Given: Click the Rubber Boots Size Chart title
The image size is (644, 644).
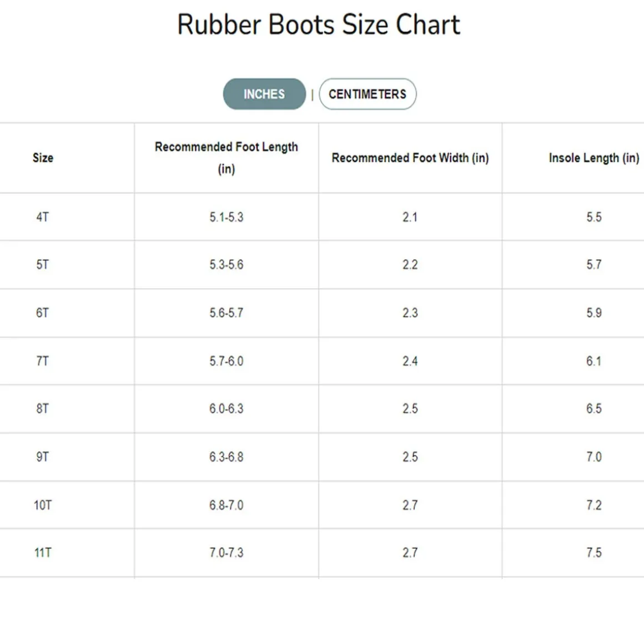Looking at the screenshot, I should click(x=319, y=25).
